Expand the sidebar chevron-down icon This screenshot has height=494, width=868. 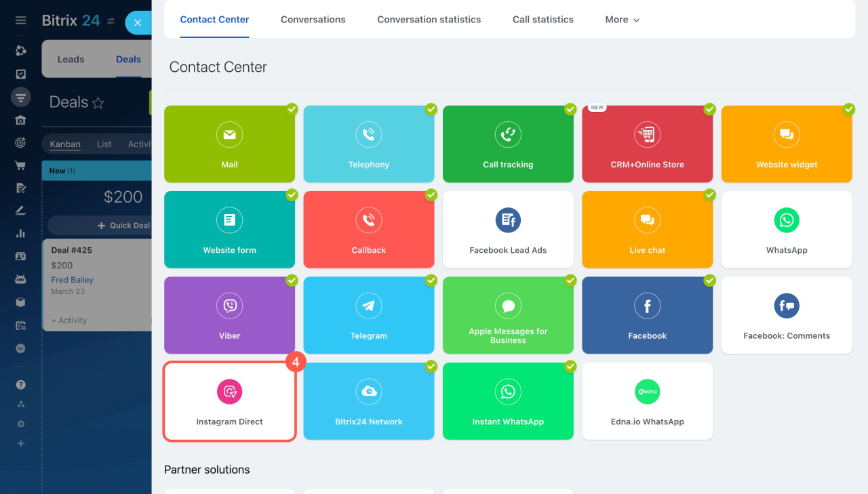pyautogui.click(x=20, y=348)
